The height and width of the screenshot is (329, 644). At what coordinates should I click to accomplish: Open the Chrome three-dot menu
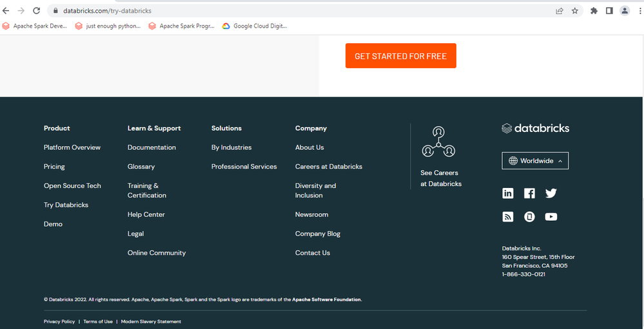pos(640,11)
